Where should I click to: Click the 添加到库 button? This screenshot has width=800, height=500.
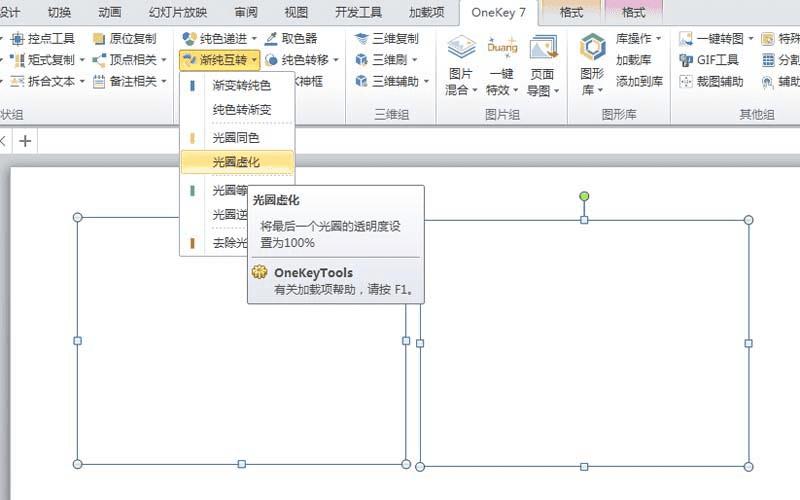point(639,82)
